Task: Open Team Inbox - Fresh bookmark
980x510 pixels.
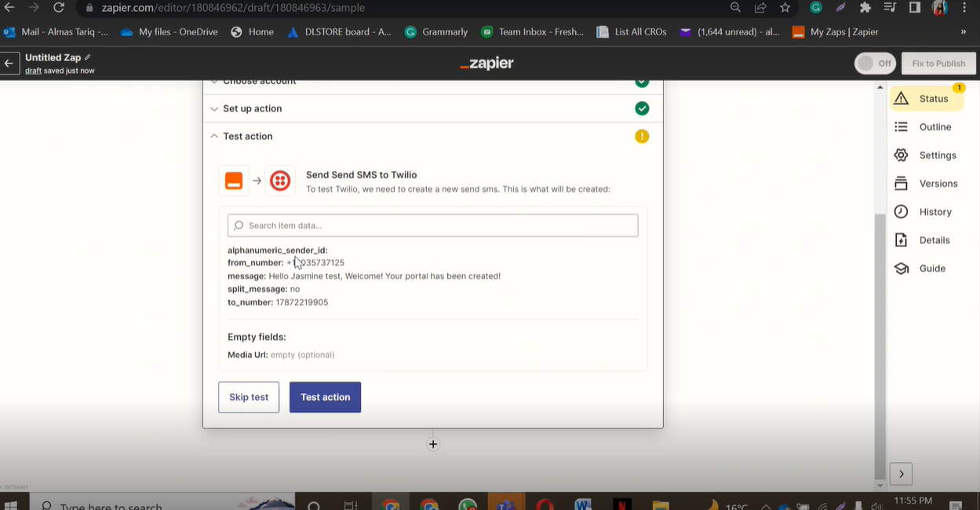Action: point(532,32)
